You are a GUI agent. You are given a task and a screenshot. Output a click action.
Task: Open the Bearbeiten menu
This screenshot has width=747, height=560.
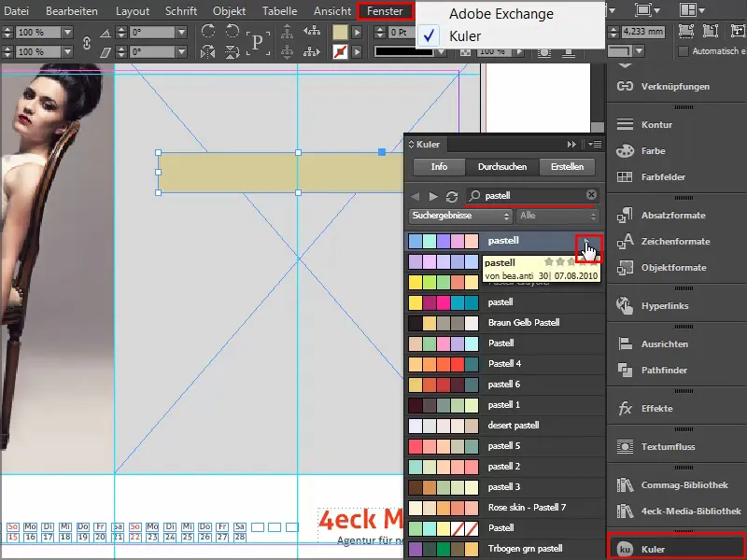click(72, 10)
